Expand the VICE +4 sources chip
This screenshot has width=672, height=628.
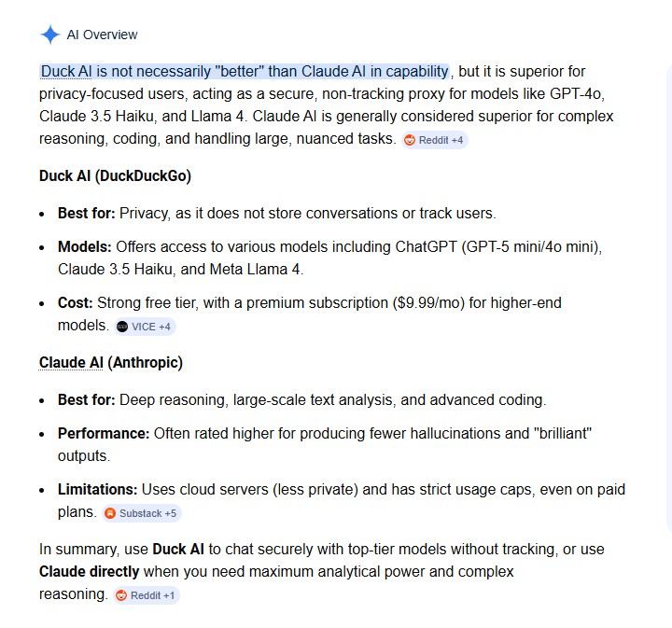tap(146, 327)
